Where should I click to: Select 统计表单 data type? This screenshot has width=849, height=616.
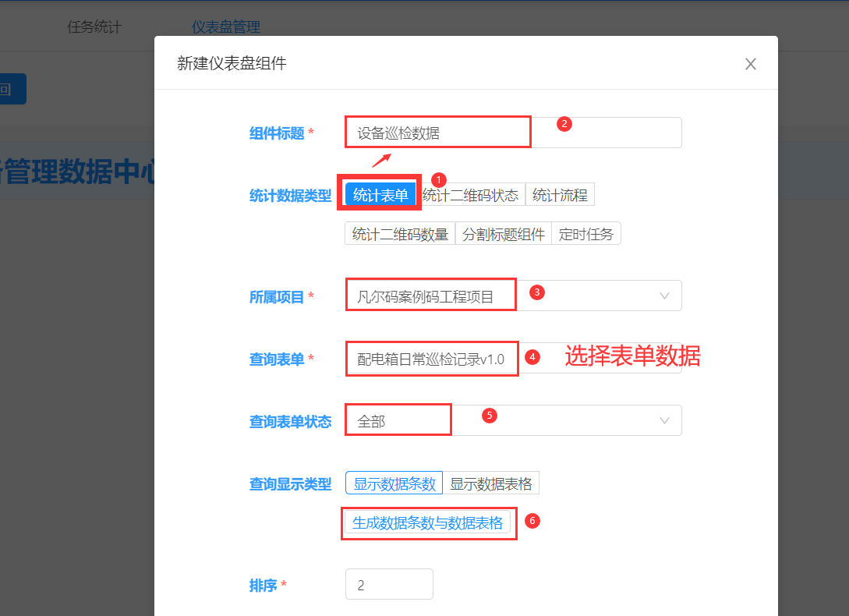pyautogui.click(x=380, y=195)
